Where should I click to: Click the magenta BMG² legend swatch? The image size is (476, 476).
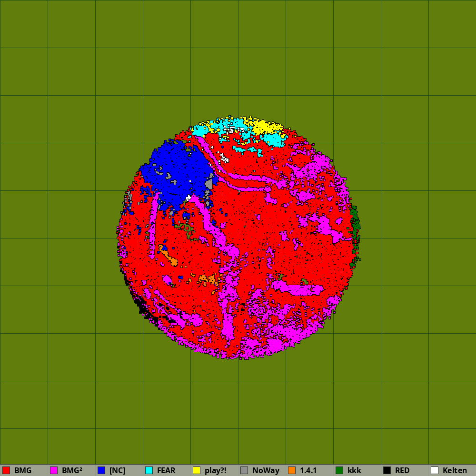click(x=54, y=470)
